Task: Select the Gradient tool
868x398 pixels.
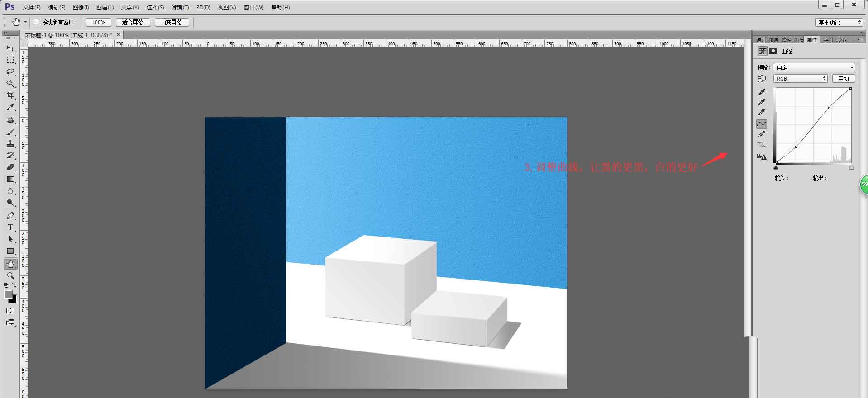Action: click(x=10, y=179)
